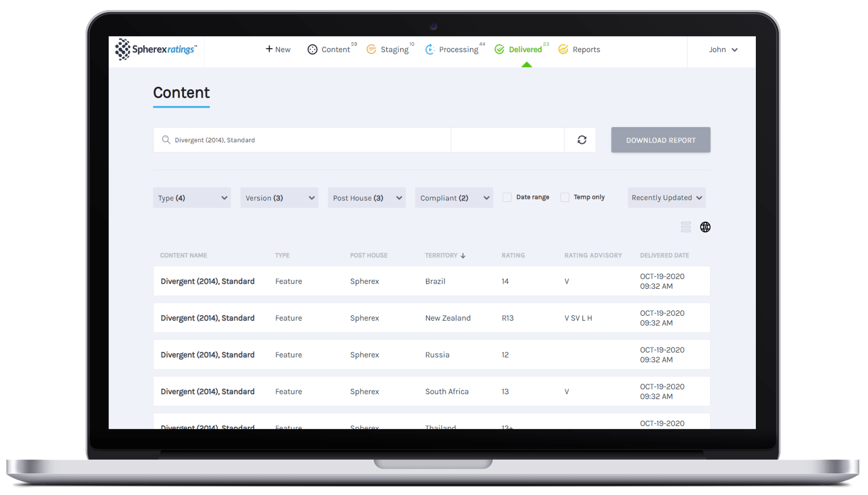Image resolution: width=868 pixels, height=495 pixels.
Task: Click Spherex post house in Russia row
Action: tap(364, 355)
